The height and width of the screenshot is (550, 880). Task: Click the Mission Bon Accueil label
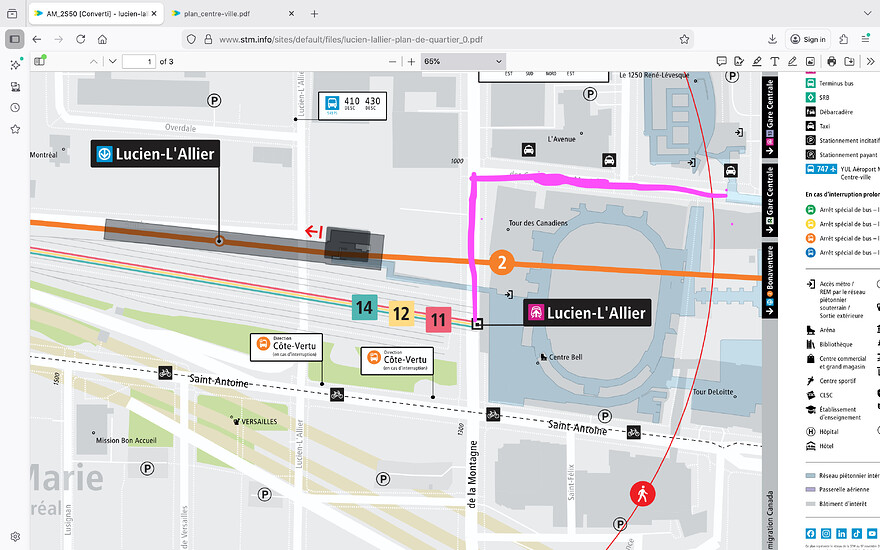pyautogui.click(x=126, y=441)
